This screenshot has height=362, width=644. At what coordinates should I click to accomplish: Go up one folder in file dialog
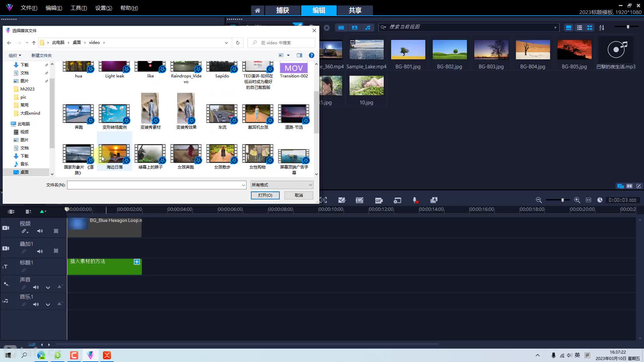pos(34,43)
